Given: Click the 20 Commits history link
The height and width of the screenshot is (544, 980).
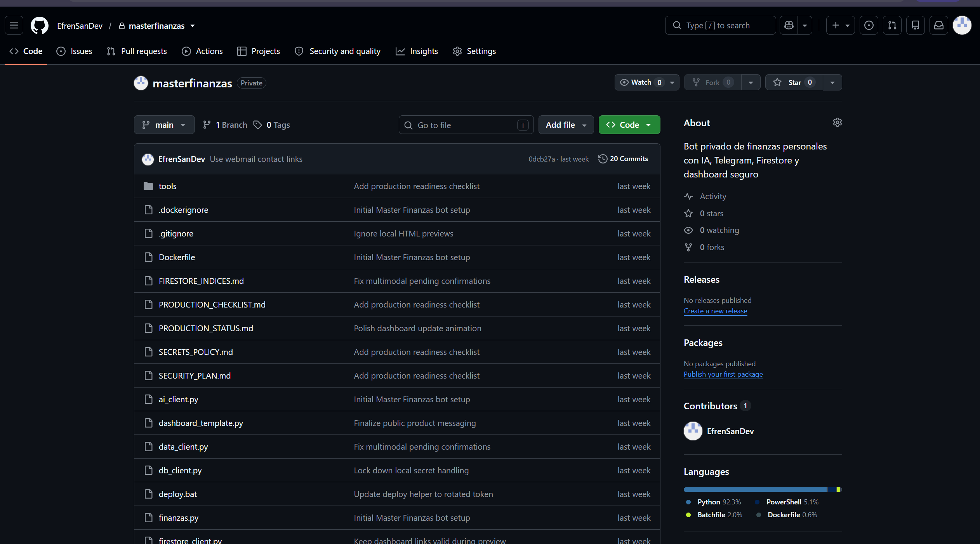Looking at the screenshot, I should [x=623, y=159].
